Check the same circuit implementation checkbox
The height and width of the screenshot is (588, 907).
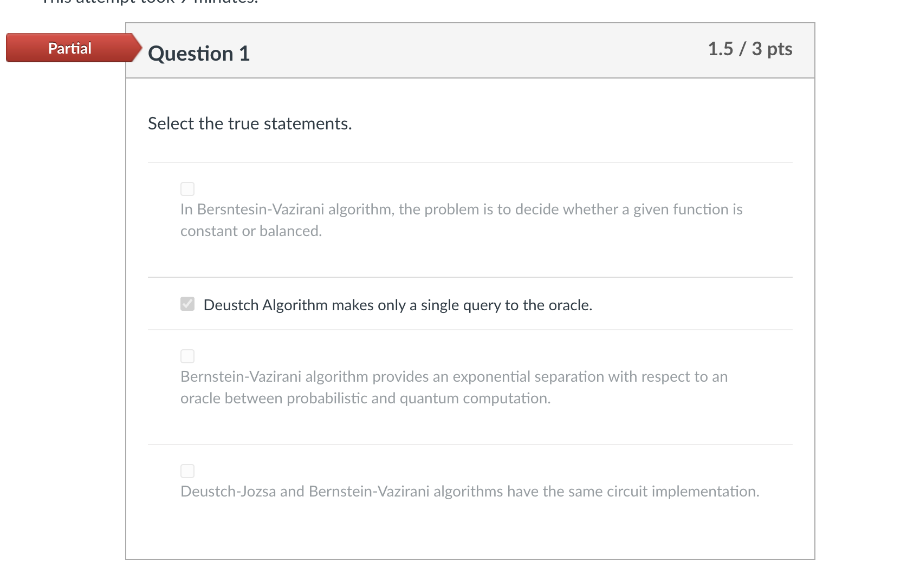pos(187,471)
